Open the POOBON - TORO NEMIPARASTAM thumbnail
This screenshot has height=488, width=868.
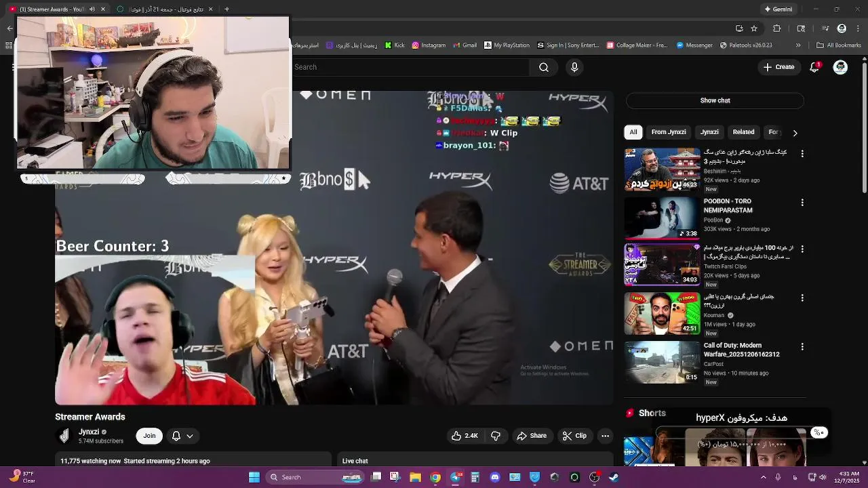662,218
